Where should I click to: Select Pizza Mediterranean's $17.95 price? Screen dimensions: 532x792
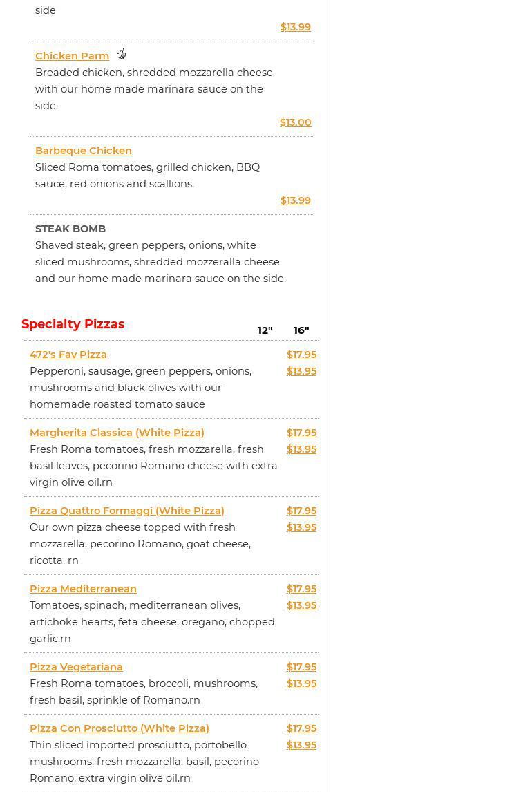pyautogui.click(x=301, y=589)
